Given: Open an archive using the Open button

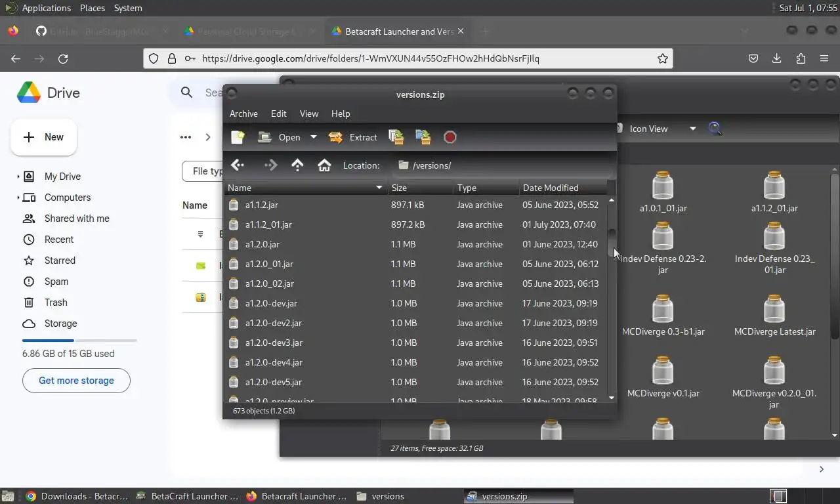Looking at the screenshot, I should click(x=279, y=137).
